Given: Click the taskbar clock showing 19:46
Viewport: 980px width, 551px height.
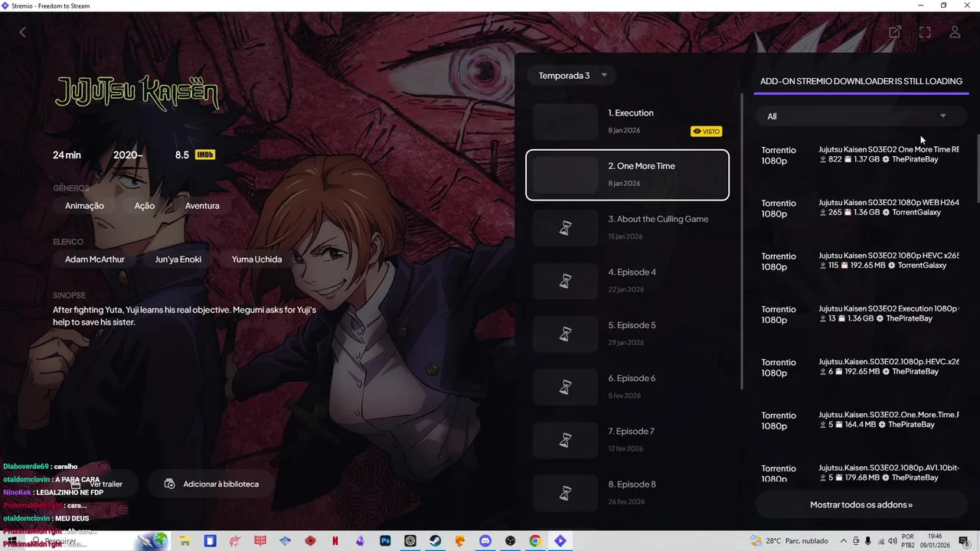Looking at the screenshot, I should click(936, 541).
